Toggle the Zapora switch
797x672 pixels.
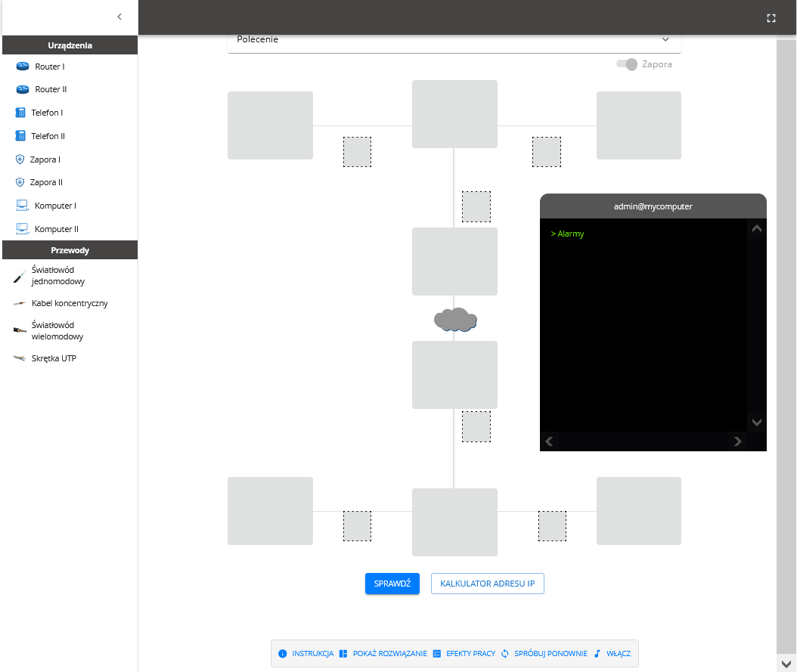coord(627,64)
